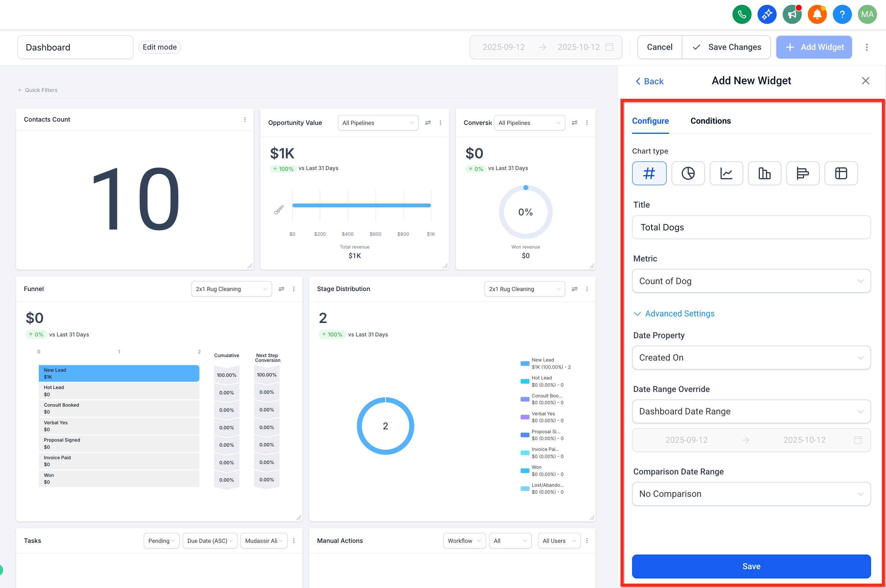Open the phone dialer icon
Image resolution: width=886 pixels, height=588 pixels.
pyautogui.click(x=742, y=15)
